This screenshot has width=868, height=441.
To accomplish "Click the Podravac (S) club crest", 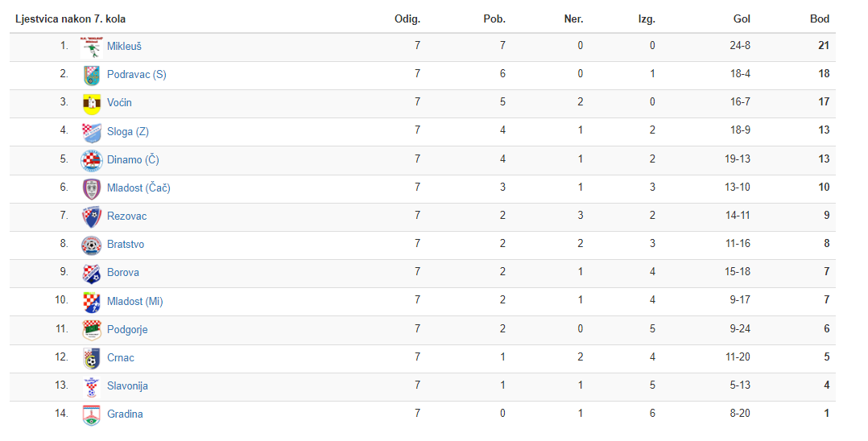I will [x=91, y=76].
